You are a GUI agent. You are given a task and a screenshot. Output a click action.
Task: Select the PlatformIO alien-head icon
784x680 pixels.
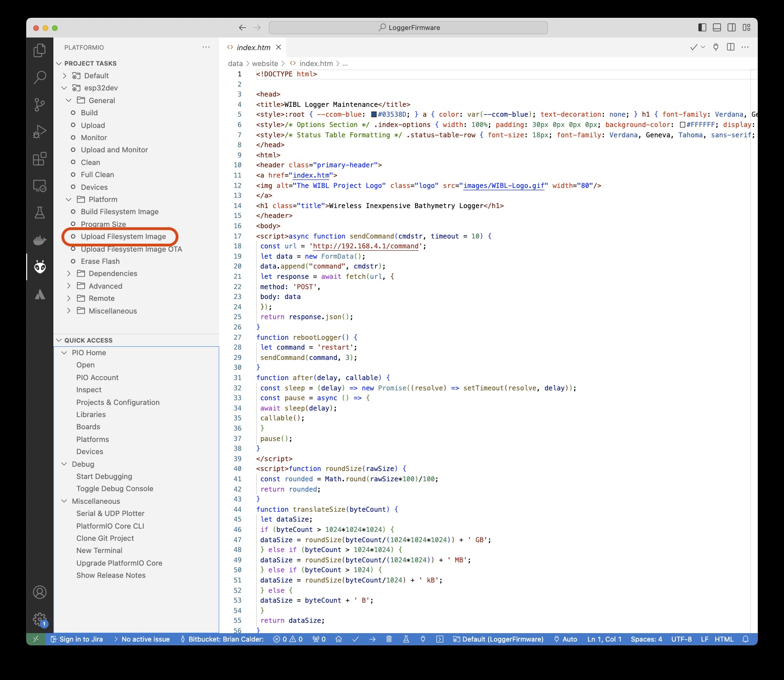[40, 267]
